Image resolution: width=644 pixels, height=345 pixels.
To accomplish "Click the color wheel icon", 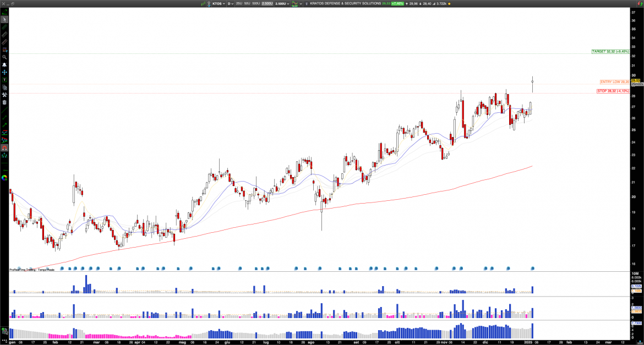I will (4, 178).
